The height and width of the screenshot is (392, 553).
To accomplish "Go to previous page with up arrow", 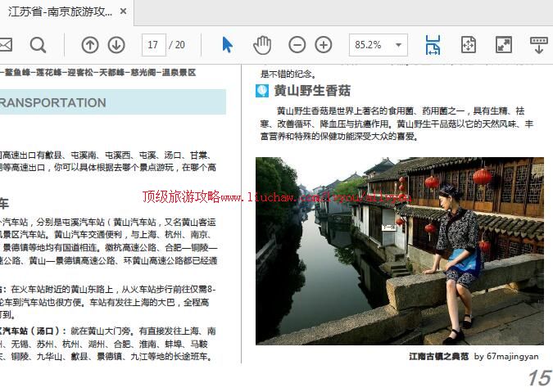I will point(90,45).
